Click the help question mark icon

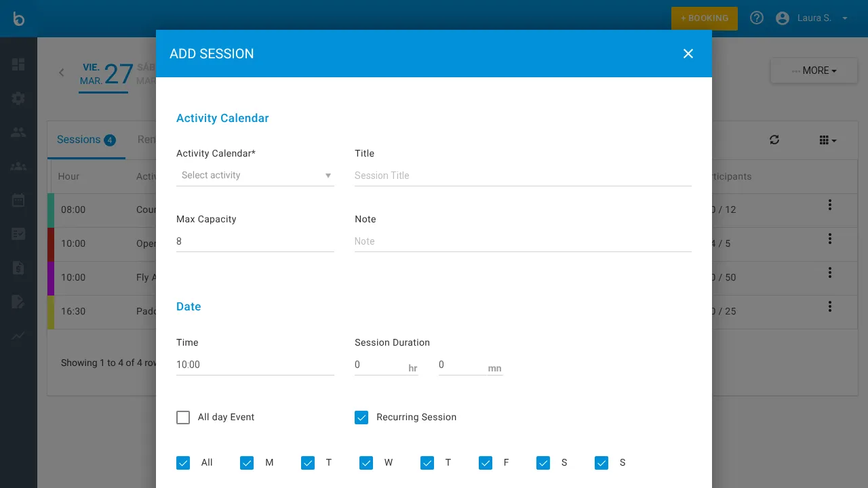[757, 18]
